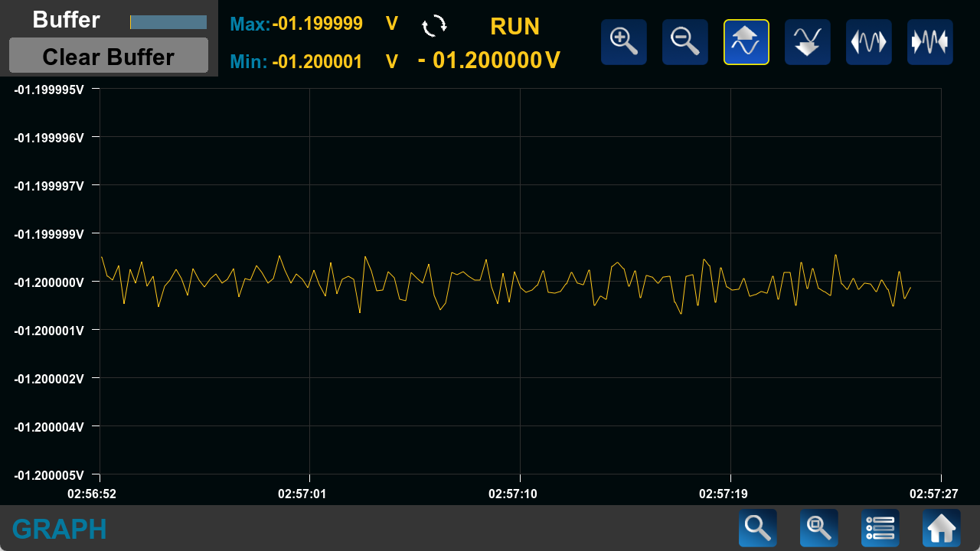Toggle the RUN acquisition status
980x551 pixels.
pos(514,27)
